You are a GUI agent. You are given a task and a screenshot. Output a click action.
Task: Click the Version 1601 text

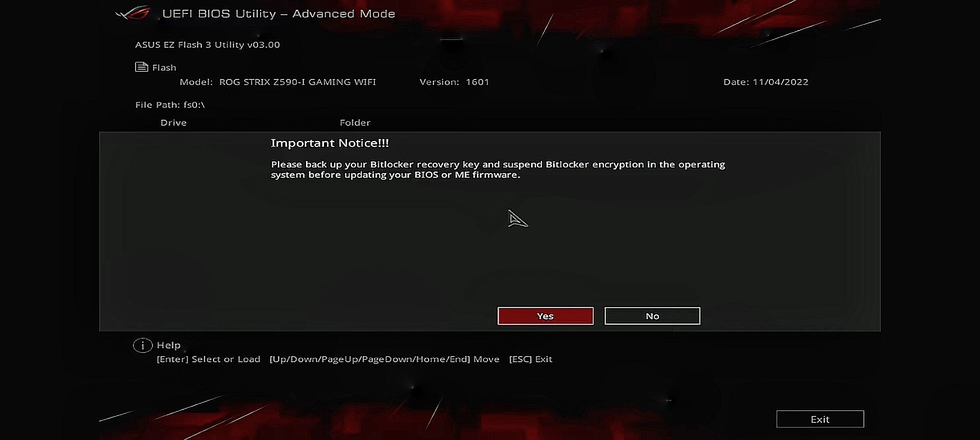coord(454,82)
